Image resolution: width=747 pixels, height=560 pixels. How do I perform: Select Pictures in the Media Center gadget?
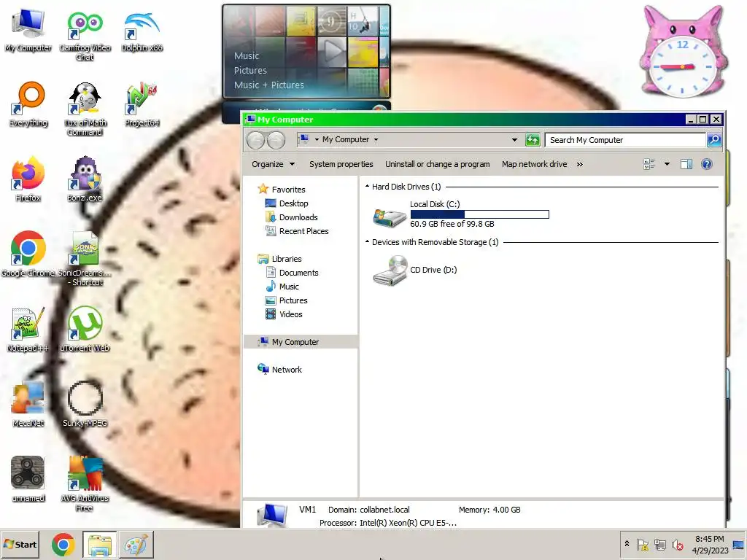(250, 71)
